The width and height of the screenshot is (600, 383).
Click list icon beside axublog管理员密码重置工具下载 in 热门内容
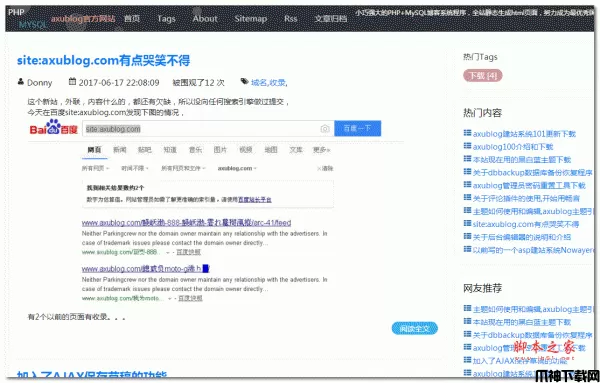pos(467,185)
